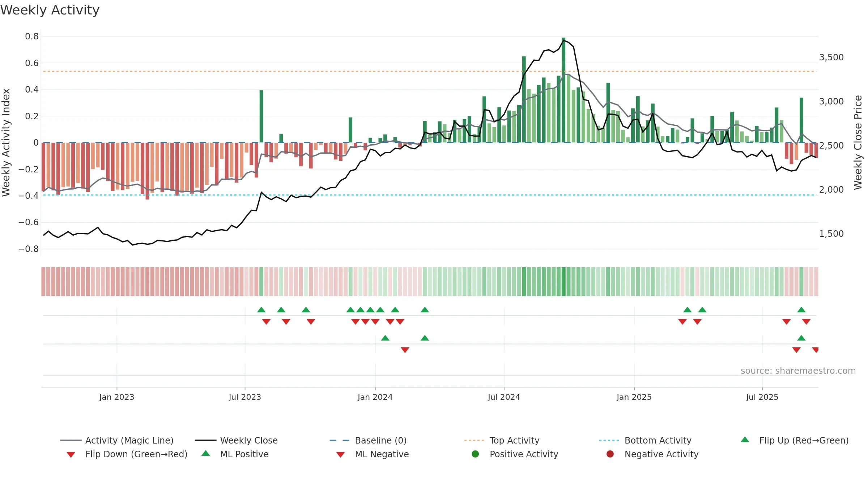The image size is (868, 488).
Task: Click the first ML positive marker after Jan 2024
Action: tap(385, 338)
